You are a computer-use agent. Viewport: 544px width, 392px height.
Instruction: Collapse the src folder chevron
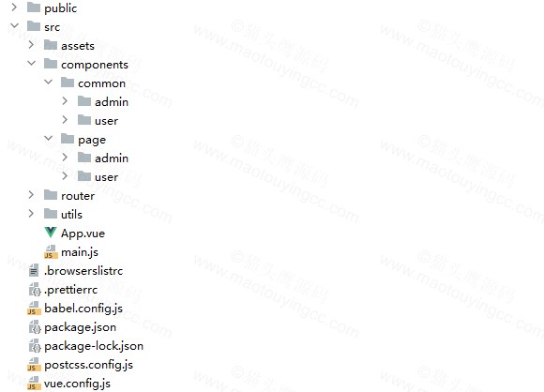pos(15,25)
